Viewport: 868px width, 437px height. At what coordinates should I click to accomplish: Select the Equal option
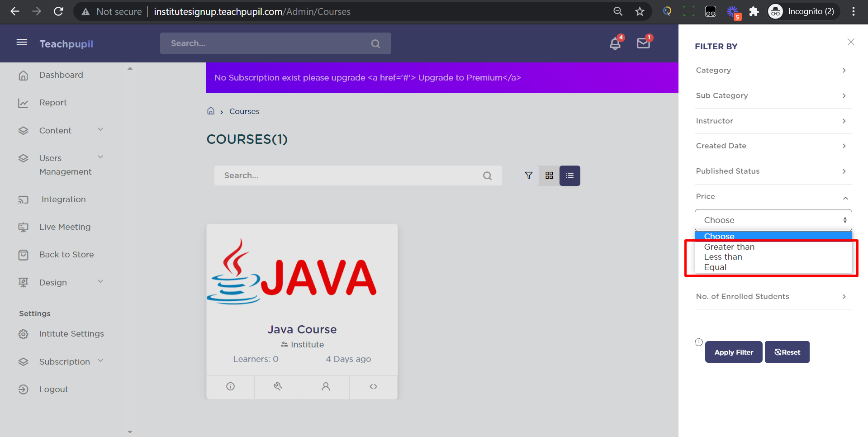715,267
